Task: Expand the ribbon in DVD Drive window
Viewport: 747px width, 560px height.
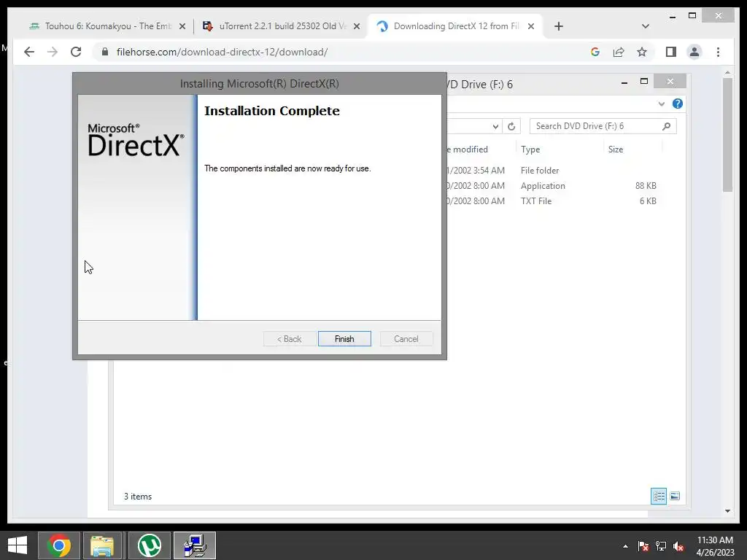Action: (661, 104)
